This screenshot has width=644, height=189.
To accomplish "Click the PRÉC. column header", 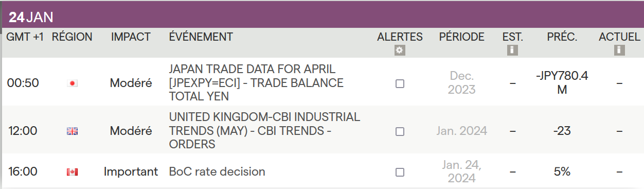I will (562, 37).
